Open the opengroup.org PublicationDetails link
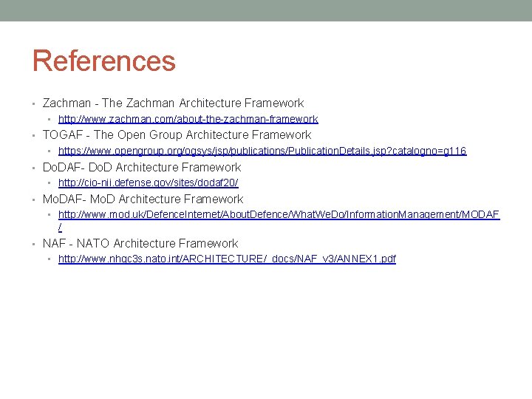 click(x=262, y=151)
